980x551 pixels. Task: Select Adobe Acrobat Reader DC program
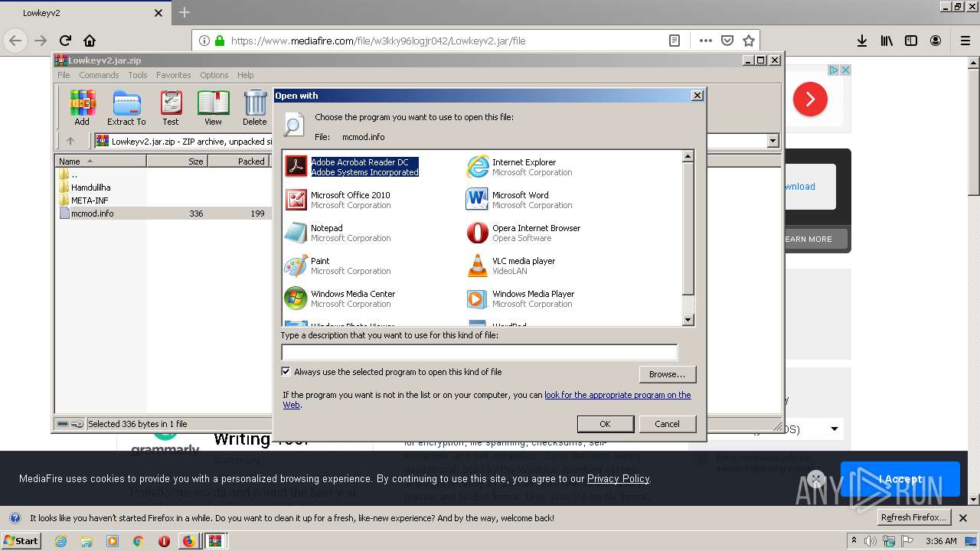(x=352, y=167)
